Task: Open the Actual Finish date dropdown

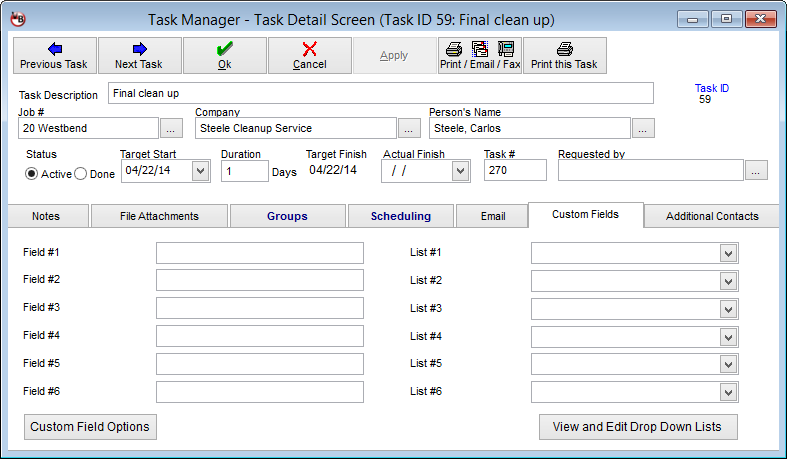Action: [460, 171]
